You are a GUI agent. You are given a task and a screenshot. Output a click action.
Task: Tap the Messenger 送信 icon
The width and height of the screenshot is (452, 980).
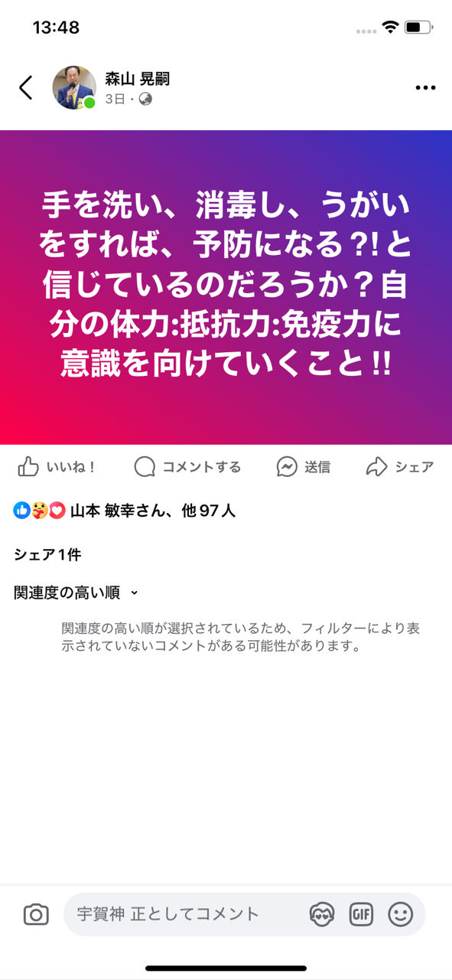pyautogui.click(x=287, y=467)
